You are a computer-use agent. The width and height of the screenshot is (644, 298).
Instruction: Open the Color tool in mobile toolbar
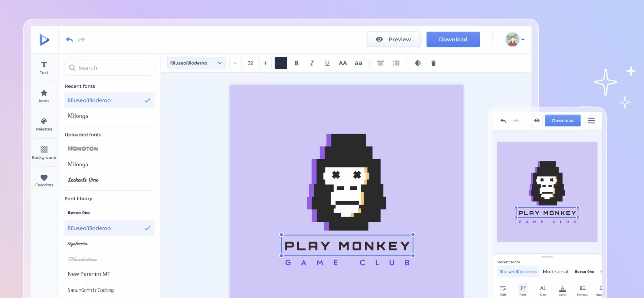[x=563, y=290]
